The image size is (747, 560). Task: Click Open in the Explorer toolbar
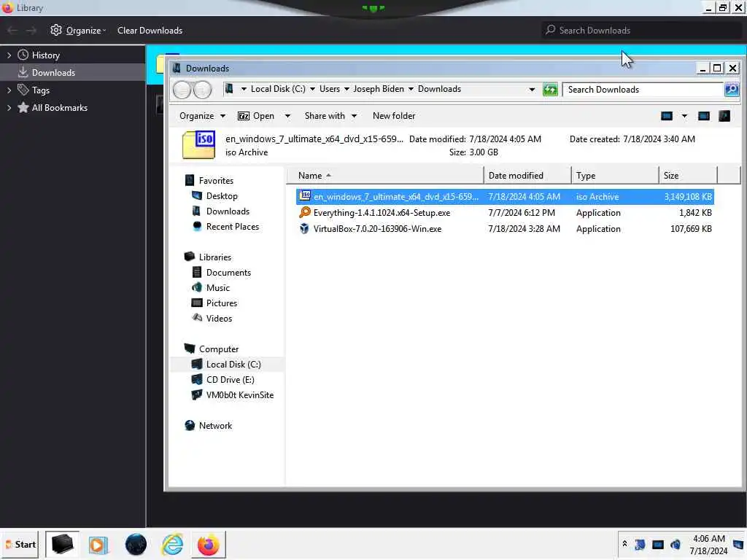[256, 116]
